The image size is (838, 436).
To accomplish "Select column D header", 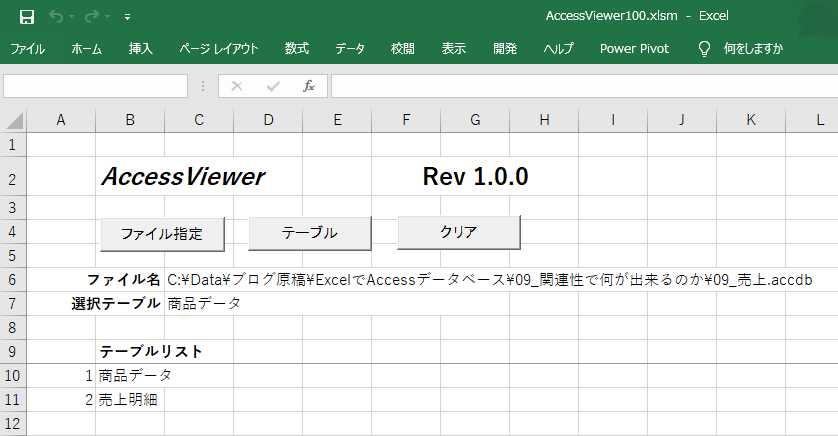I will 268,120.
